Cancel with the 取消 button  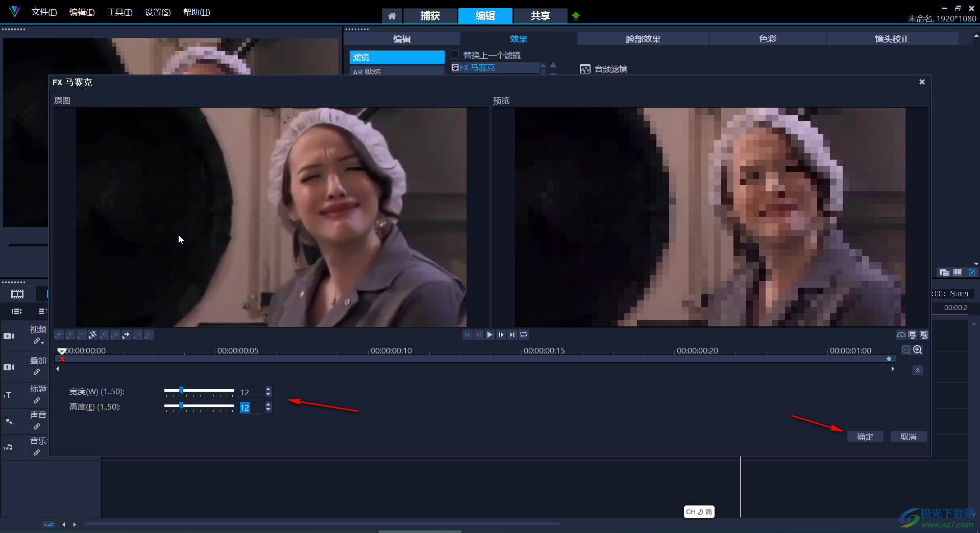[909, 437]
